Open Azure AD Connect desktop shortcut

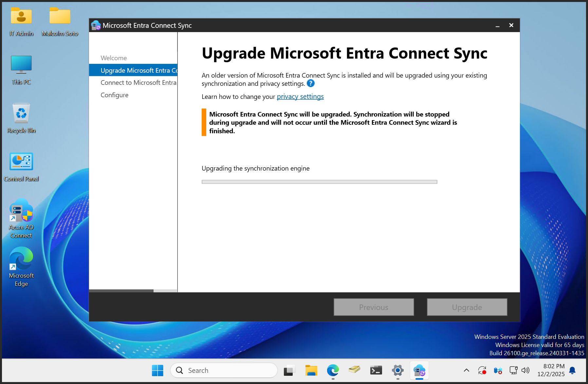[x=21, y=218]
